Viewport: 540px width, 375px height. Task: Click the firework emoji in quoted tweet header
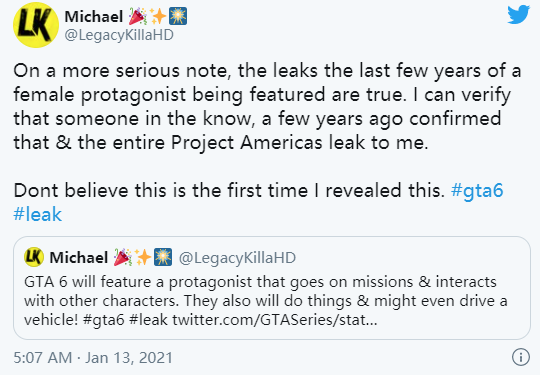pos(163,257)
